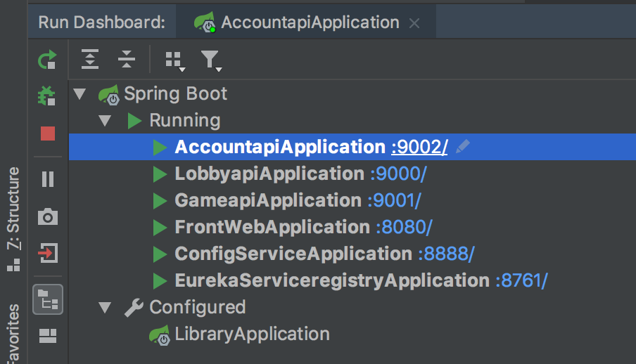Click the edit pencil icon beside port 9002
Screen dimensions: 636x364
462,147
